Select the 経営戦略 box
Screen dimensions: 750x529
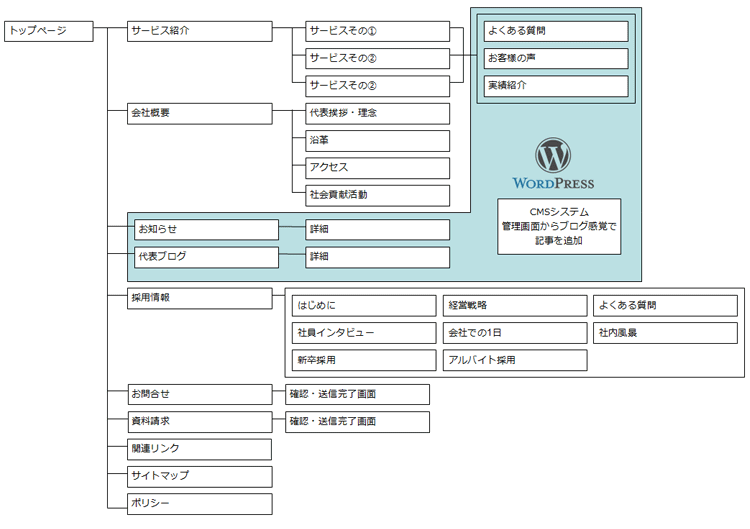coord(515,305)
